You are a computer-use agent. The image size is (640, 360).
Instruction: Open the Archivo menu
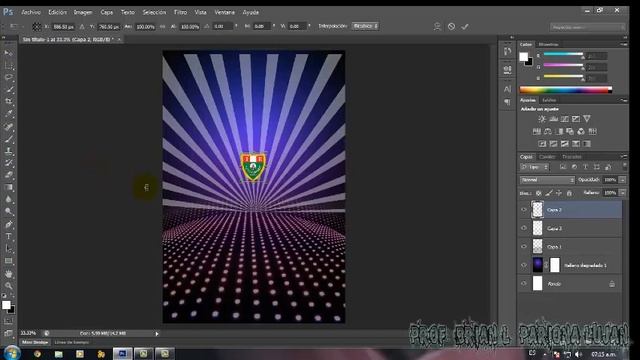[x=31, y=12]
